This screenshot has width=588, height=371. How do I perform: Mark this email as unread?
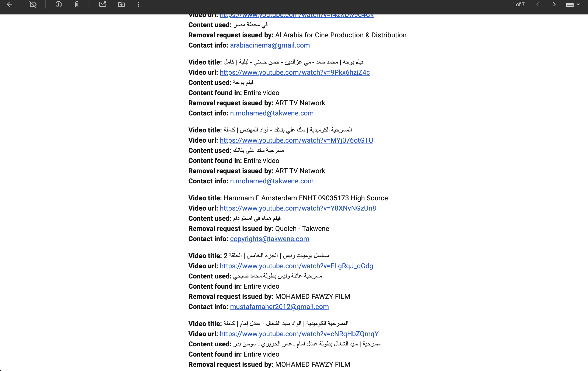(103, 4)
